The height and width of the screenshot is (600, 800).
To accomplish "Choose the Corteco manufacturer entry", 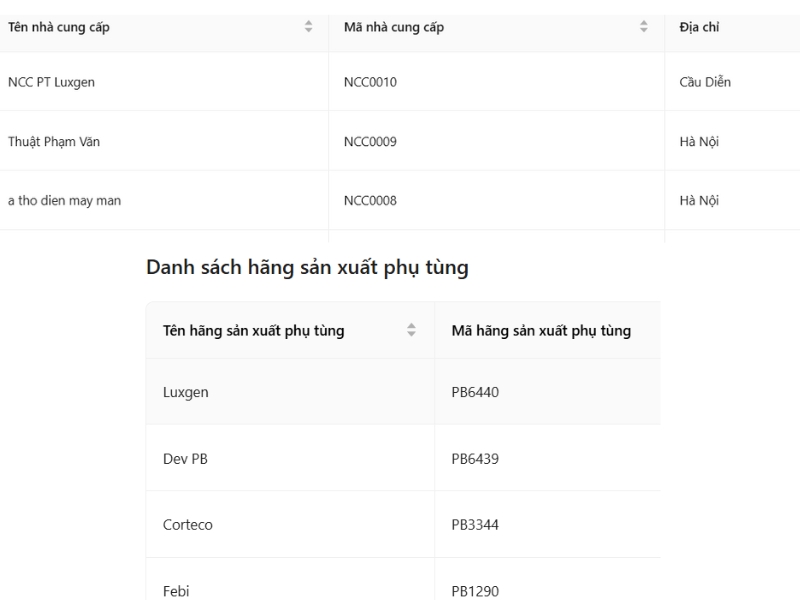I will [188, 525].
